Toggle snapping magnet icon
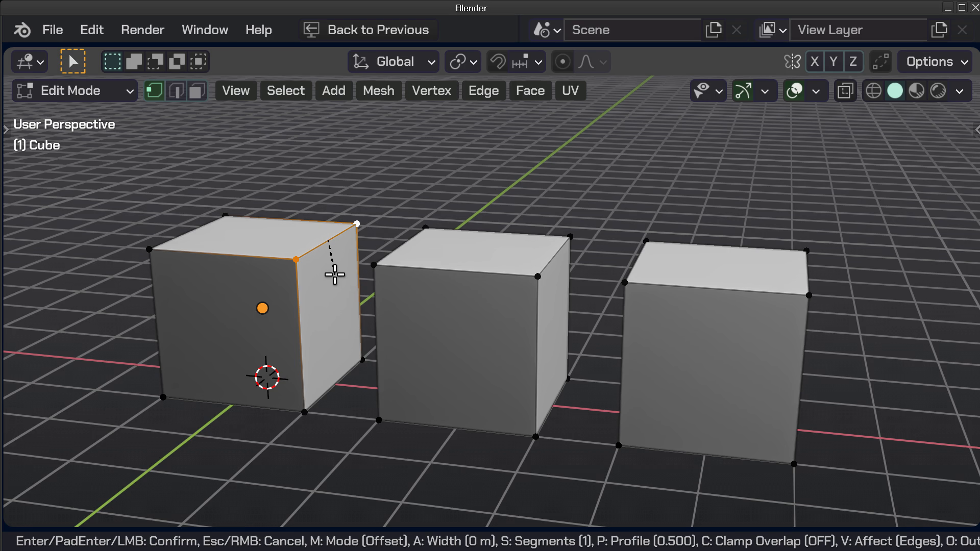This screenshot has height=551, width=980. (498, 62)
